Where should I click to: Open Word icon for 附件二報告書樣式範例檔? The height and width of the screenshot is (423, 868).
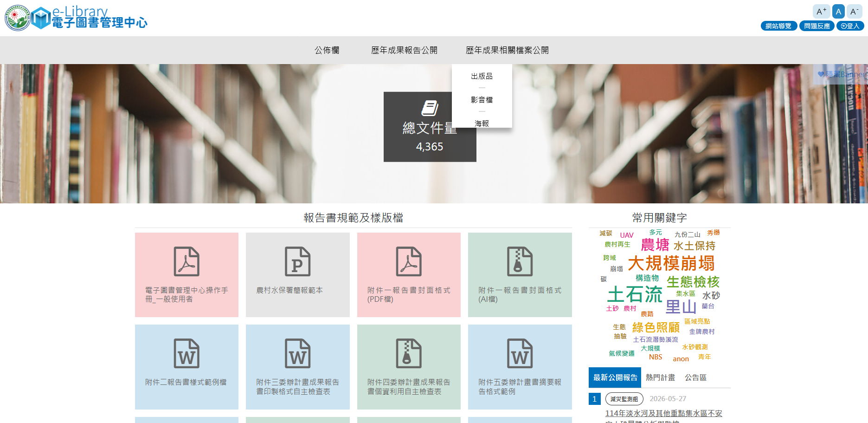[186, 353]
